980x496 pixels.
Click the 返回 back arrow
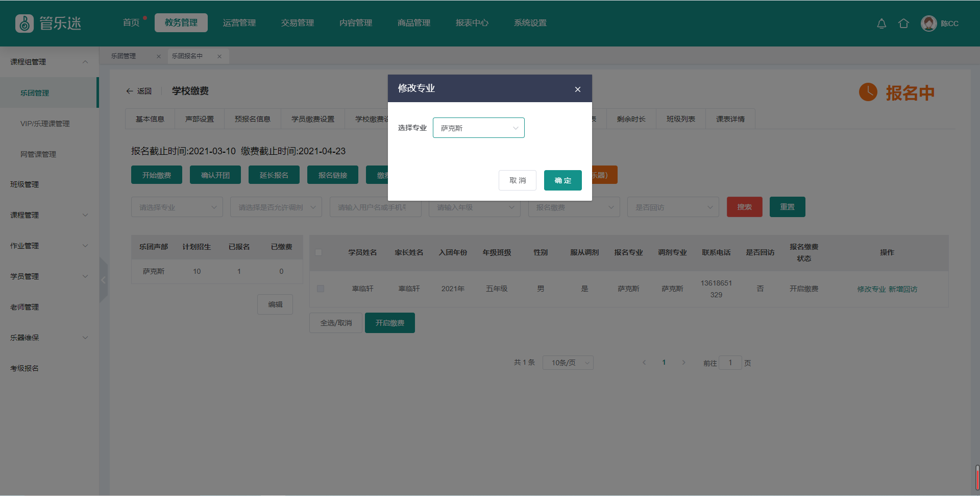point(130,91)
